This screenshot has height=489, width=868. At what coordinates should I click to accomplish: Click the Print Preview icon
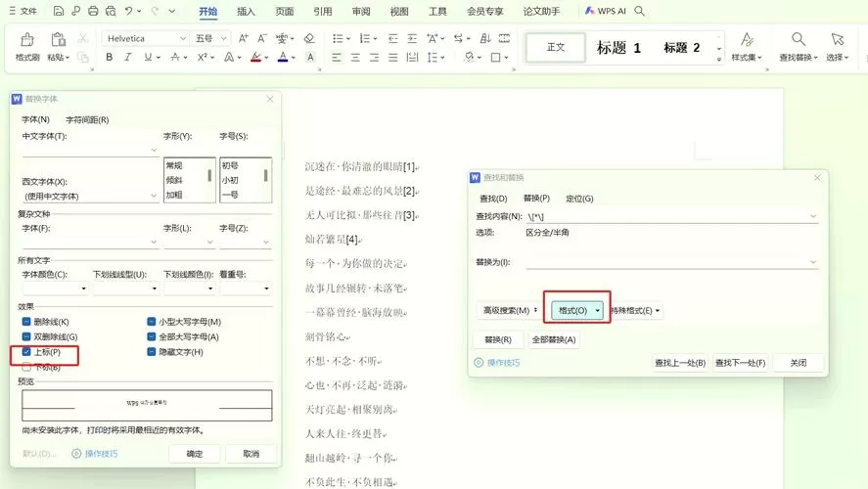coord(111,11)
